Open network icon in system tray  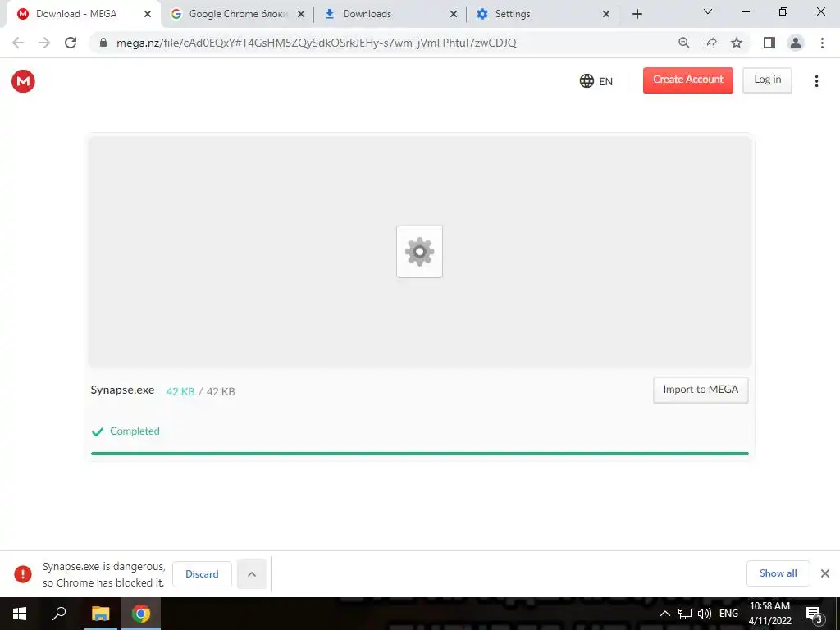685,614
